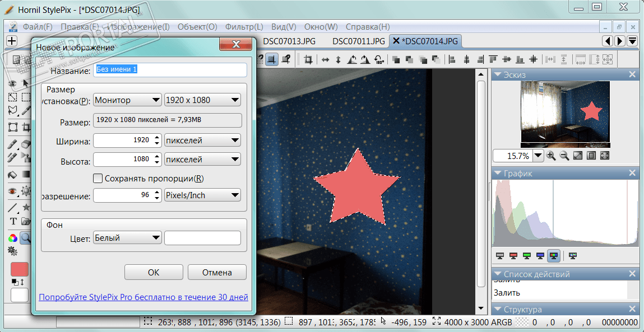Open the Файл(F) menu
This screenshot has height=332, width=644.
[38, 27]
